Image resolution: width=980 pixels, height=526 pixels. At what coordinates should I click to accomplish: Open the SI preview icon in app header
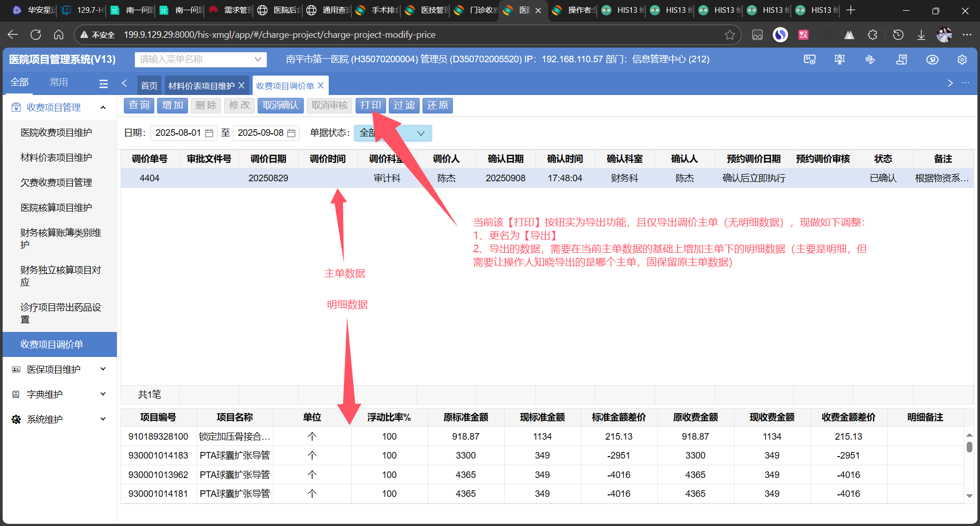(810, 60)
